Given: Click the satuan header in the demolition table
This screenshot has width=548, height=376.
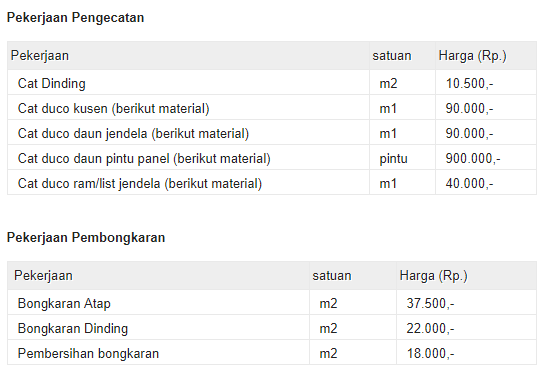Looking at the screenshot, I should coord(332,276).
